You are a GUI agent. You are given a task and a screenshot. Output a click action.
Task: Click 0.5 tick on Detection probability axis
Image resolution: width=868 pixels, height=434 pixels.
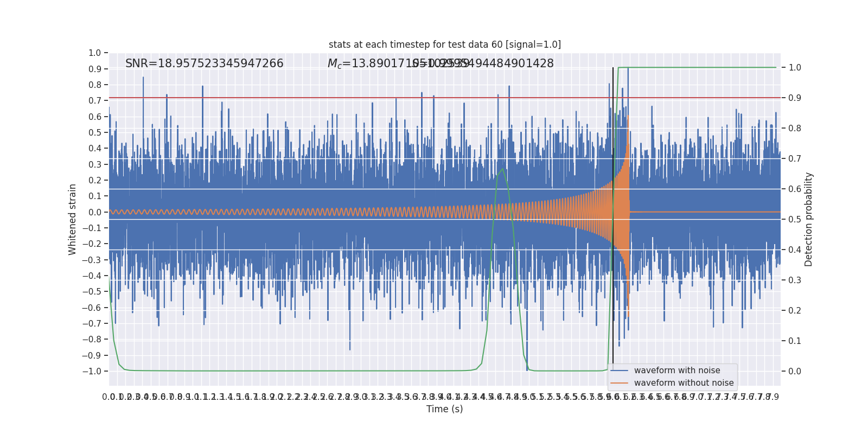[795, 220]
